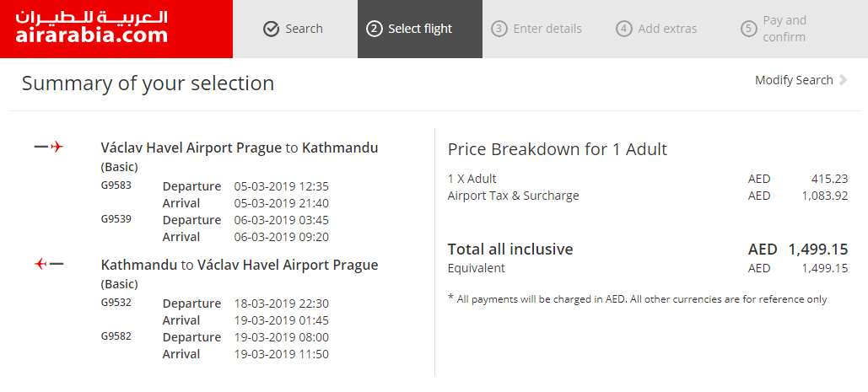868x392 pixels.
Task: Click the step 5 circle icon
Action: tap(749, 29)
